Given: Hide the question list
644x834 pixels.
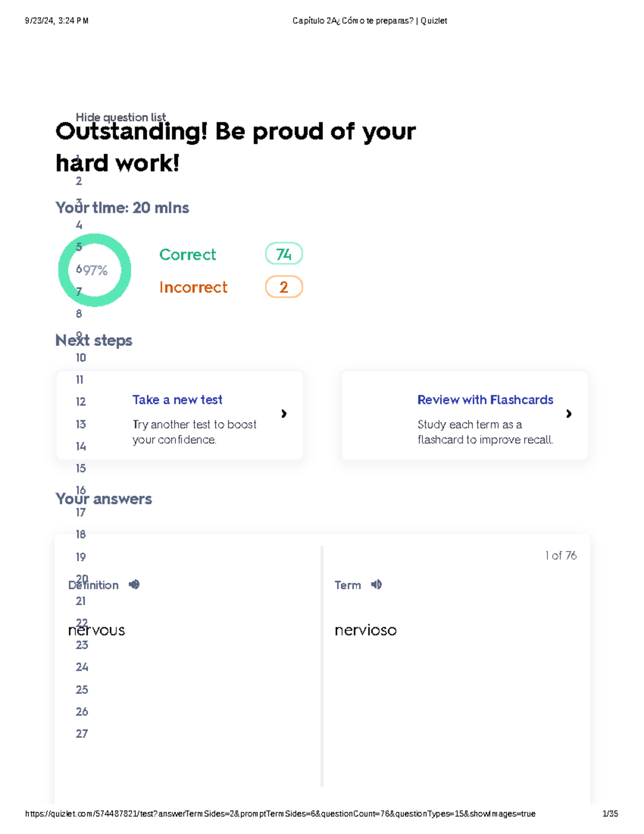Looking at the screenshot, I should tap(120, 117).
